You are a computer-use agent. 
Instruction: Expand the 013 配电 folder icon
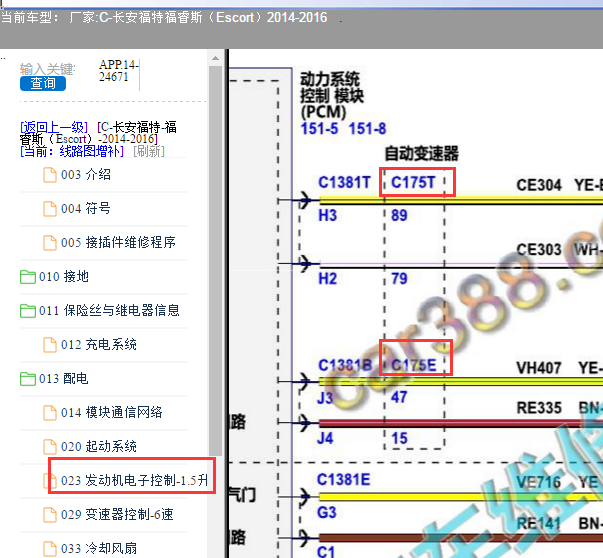[x=28, y=379]
